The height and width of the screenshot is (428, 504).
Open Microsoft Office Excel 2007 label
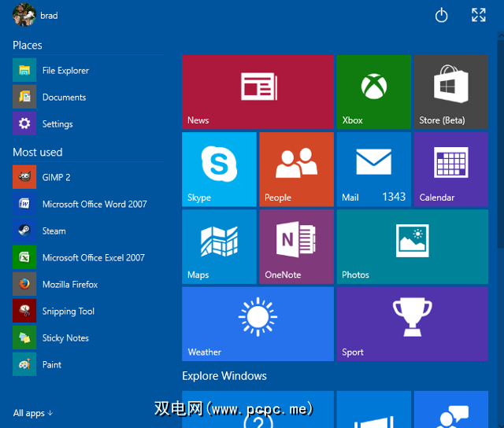point(94,258)
